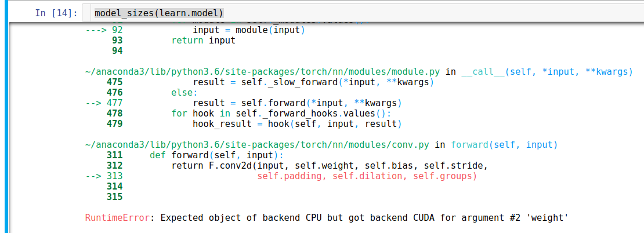This screenshot has height=233, width=644.
Task: Click line 311 'def forward' definition
Action: (x=216, y=155)
